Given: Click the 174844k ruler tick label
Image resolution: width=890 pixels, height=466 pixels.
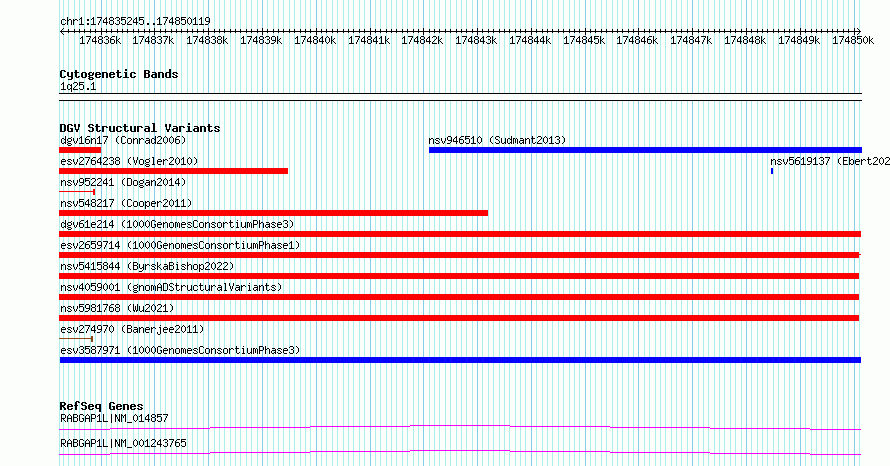Looking at the screenshot, I should (x=530, y=40).
